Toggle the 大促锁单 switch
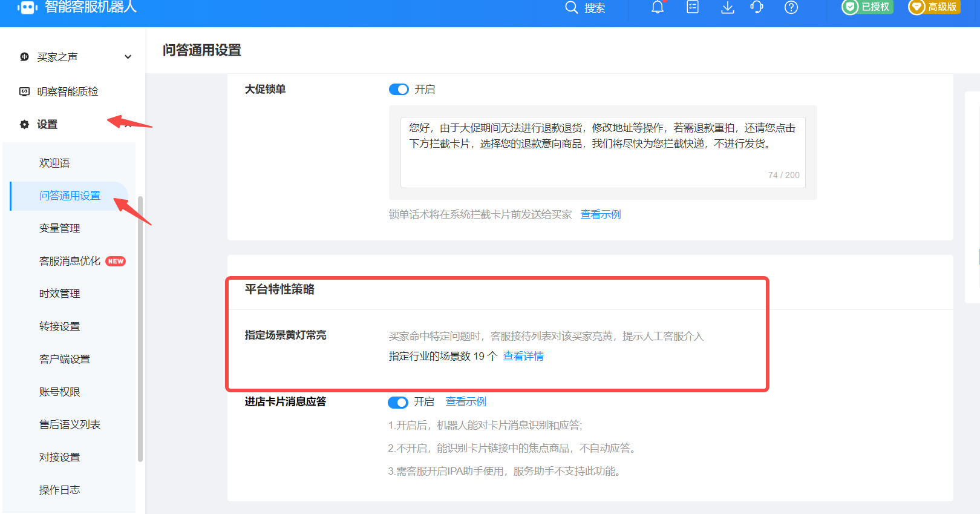 (399, 90)
